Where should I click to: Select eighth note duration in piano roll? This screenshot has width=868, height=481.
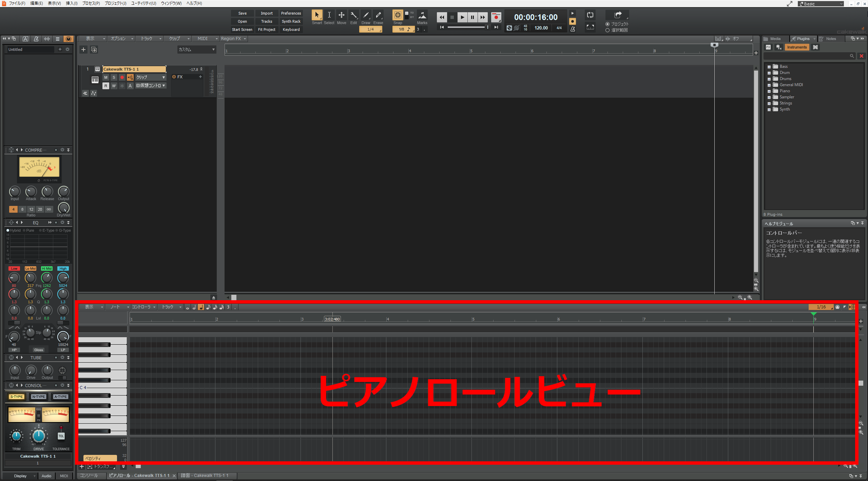tap(208, 307)
